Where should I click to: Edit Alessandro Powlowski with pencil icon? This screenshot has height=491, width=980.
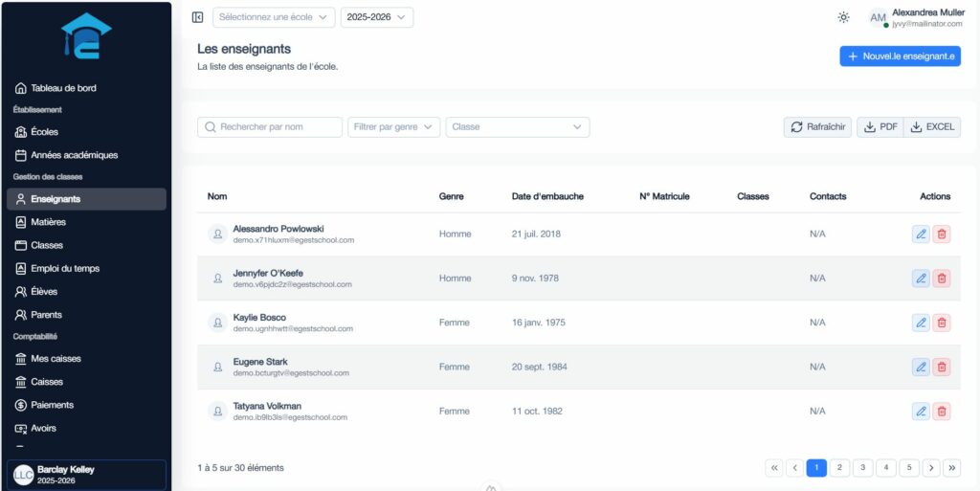pos(921,234)
